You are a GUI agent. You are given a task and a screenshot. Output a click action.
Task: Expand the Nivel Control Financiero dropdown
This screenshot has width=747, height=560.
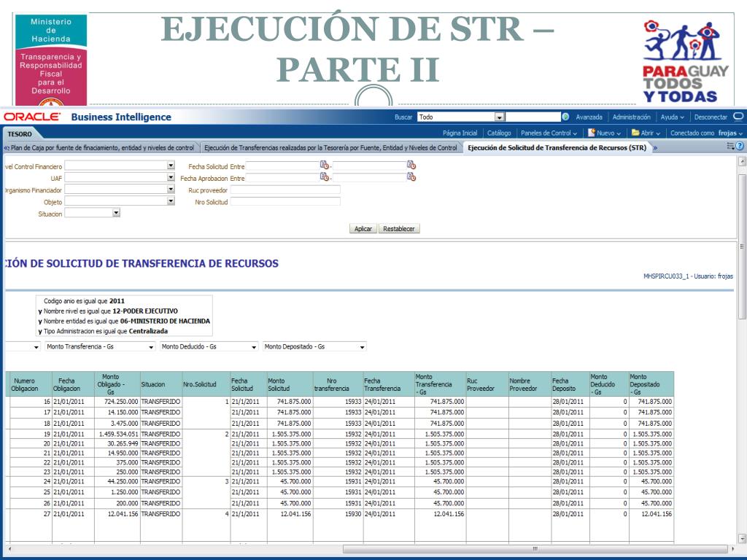(x=171, y=166)
